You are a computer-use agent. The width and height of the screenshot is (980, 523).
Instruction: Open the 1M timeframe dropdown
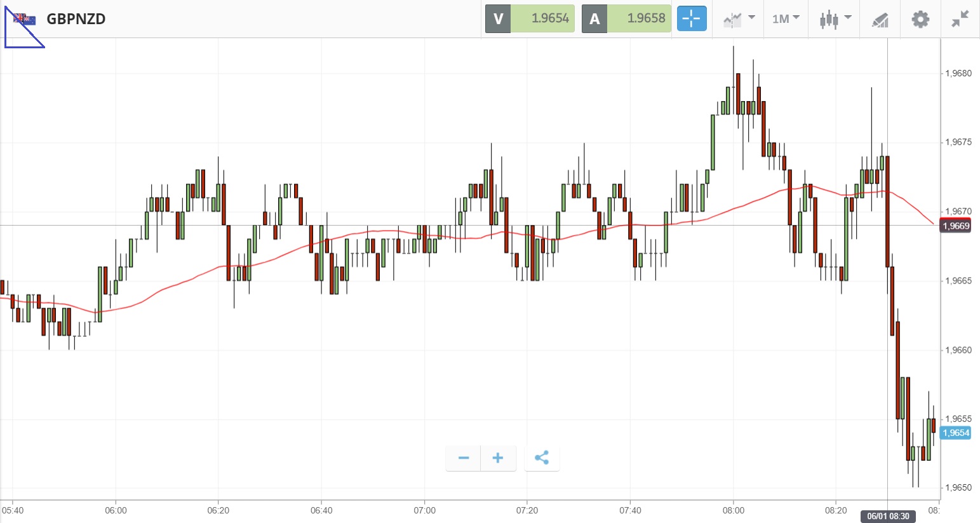tap(786, 19)
